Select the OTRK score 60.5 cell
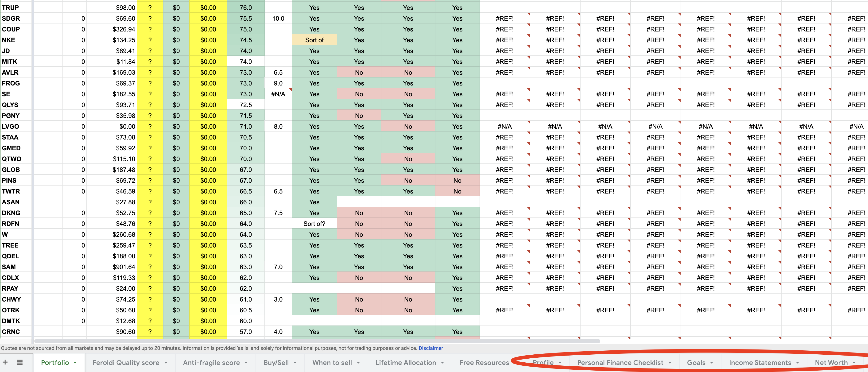The height and width of the screenshot is (372, 868). pyautogui.click(x=246, y=310)
